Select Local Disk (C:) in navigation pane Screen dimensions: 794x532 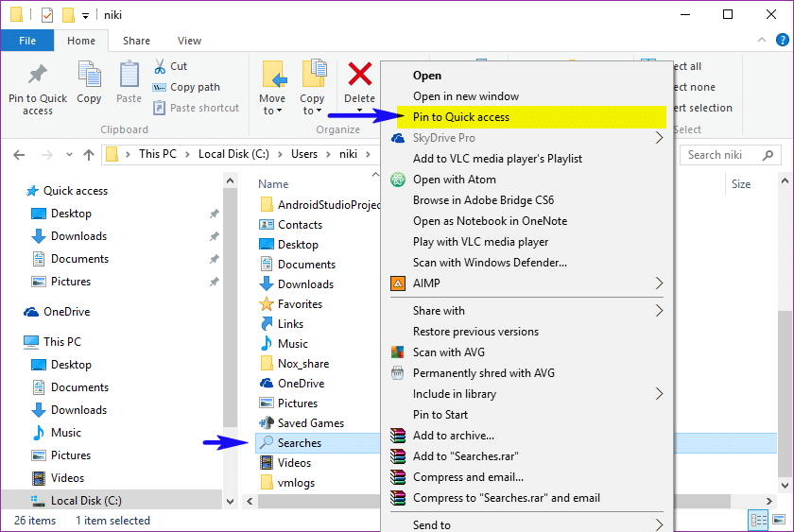pyautogui.click(x=112, y=501)
